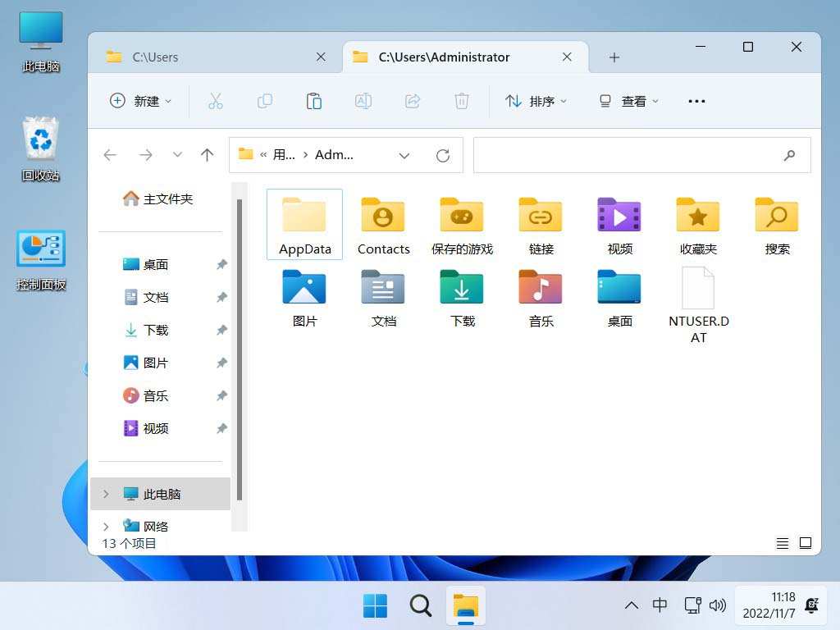Open the 查看 view options button
840x630 pixels.
[x=628, y=101]
